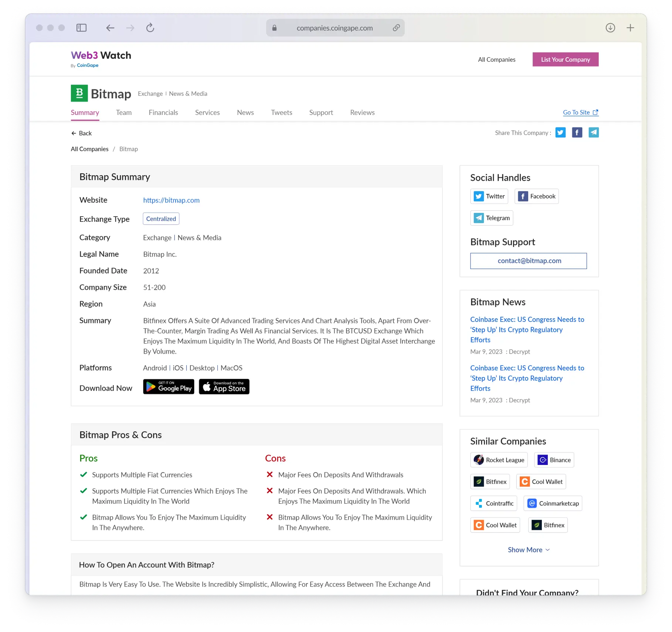672x632 pixels.
Task: Share this company on Facebook icon
Action: click(x=577, y=132)
